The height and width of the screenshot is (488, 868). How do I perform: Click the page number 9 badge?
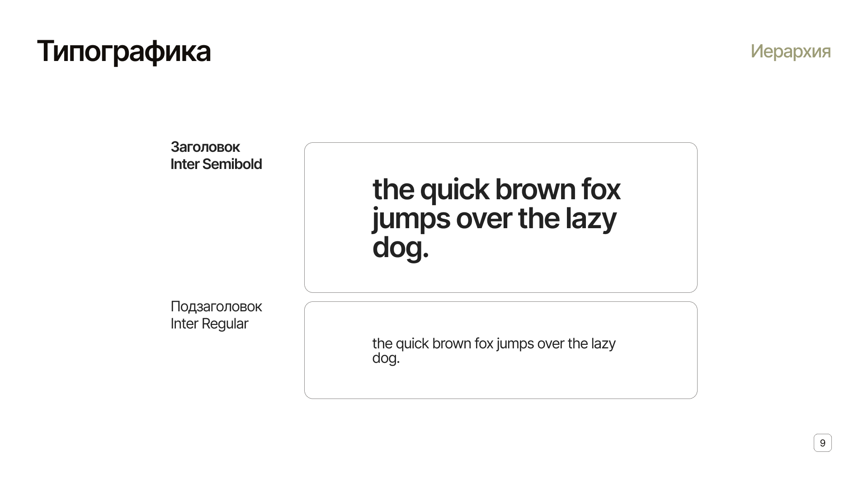pos(822,443)
